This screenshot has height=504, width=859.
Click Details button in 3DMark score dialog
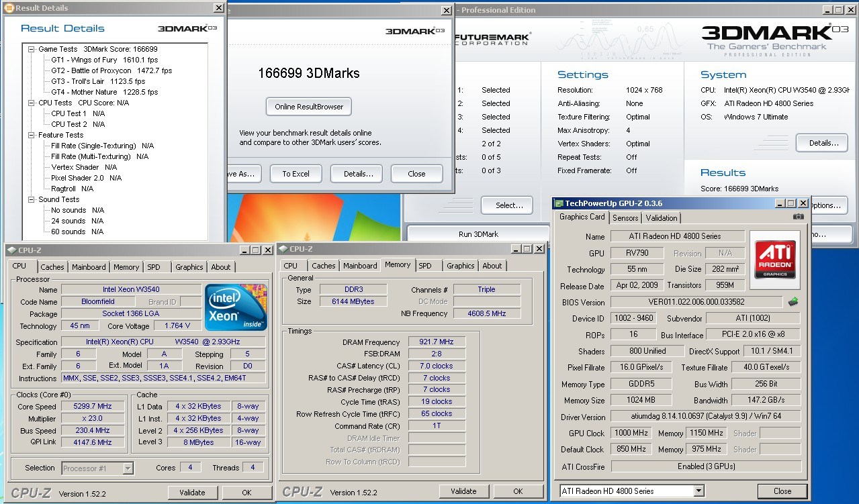click(357, 174)
